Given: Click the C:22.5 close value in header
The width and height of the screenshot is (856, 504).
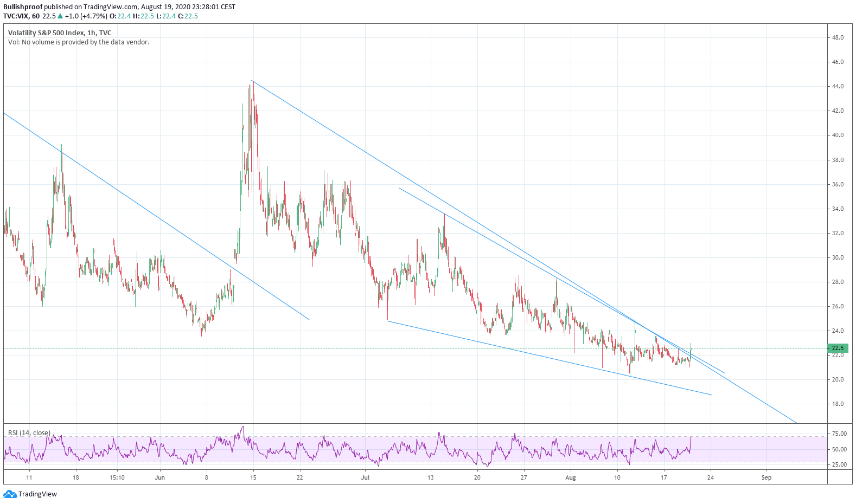Looking at the screenshot, I should click(188, 16).
